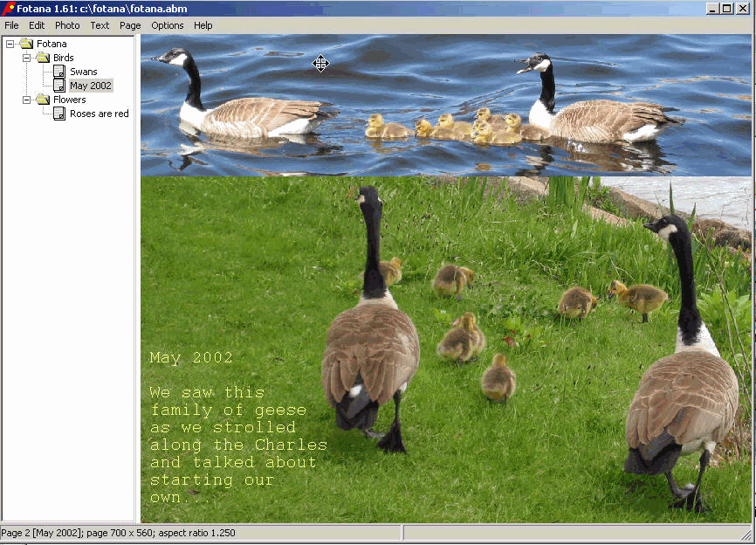Click the window resize grip in corner
This screenshot has height=545, width=756.
(x=748, y=535)
